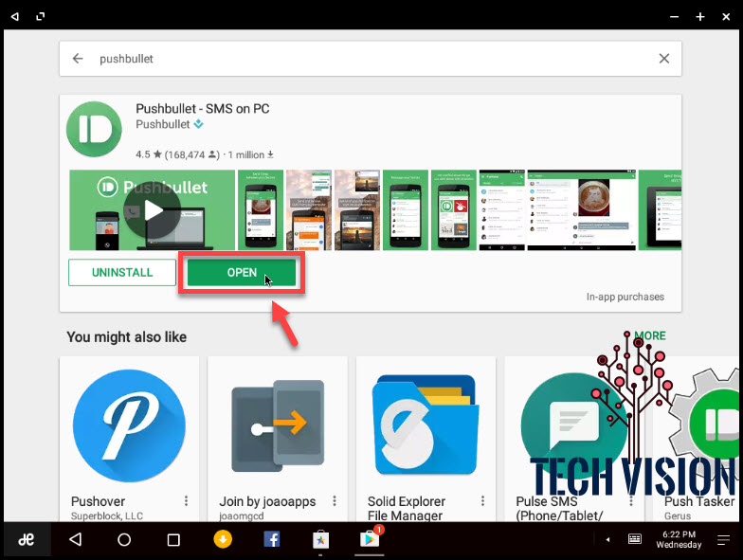Open the yellow download app in taskbar
Screen dimensions: 743x560
point(223,538)
